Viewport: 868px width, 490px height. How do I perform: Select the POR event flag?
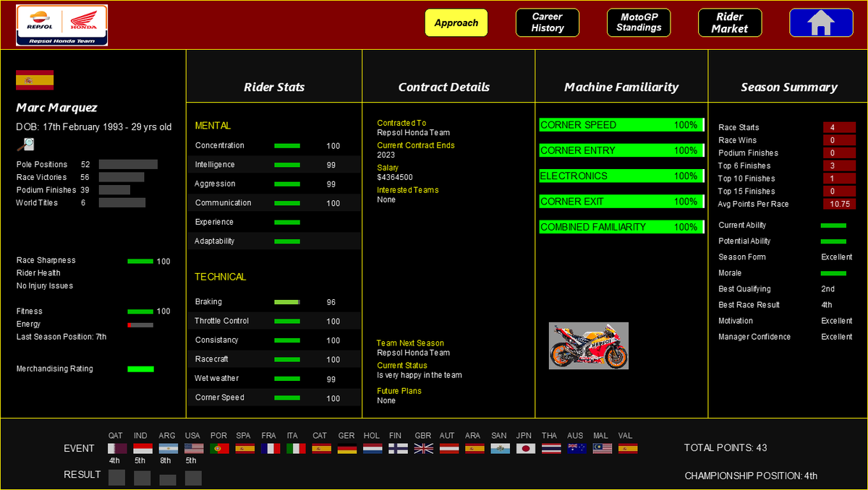point(219,448)
